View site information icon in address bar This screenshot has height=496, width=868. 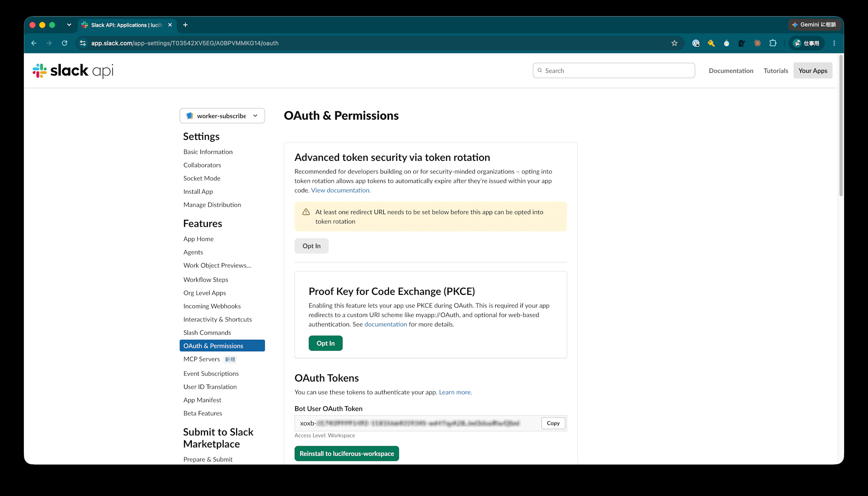pyautogui.click(x=83, y=43)
